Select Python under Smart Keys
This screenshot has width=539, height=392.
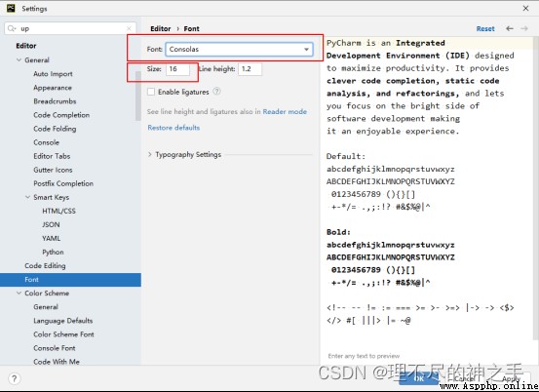pyautogui.click(x=53, y=252)
